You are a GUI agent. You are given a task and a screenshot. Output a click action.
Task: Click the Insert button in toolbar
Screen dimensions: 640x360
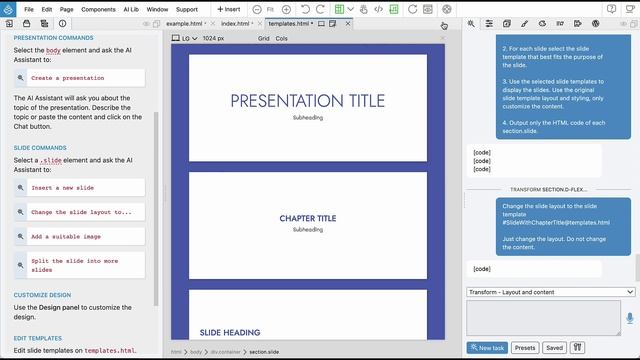click(x=229, y=9)
